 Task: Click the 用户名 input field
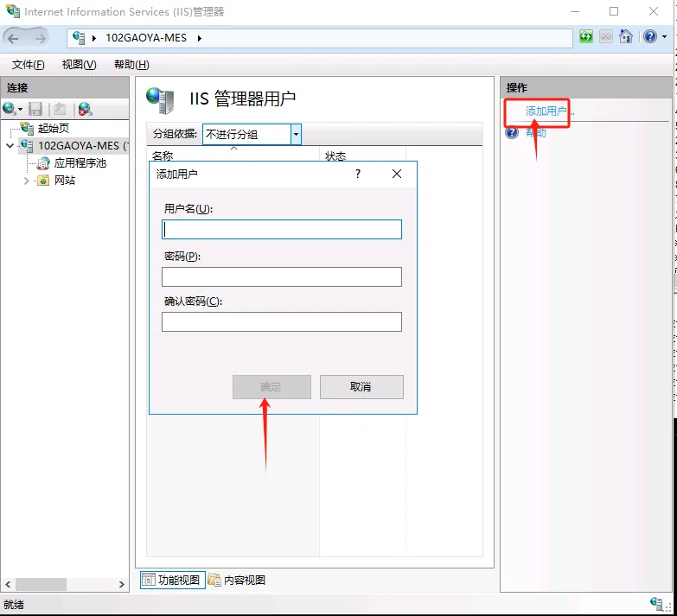tap(282, 229)
